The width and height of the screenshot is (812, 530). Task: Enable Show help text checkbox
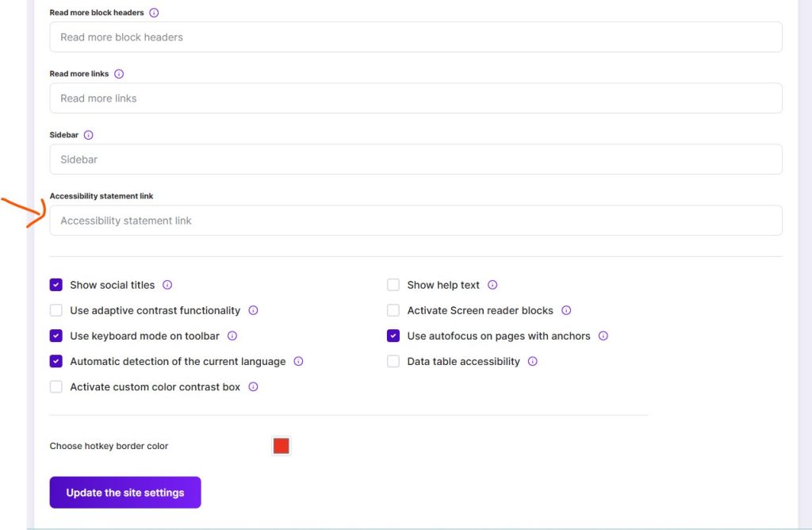pos(393,285)
